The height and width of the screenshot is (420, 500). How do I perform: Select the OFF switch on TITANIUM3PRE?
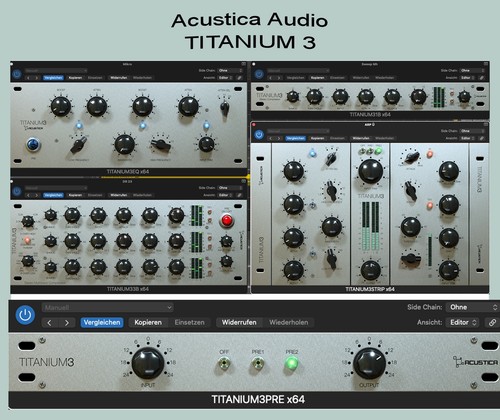[x=224, y=363]
